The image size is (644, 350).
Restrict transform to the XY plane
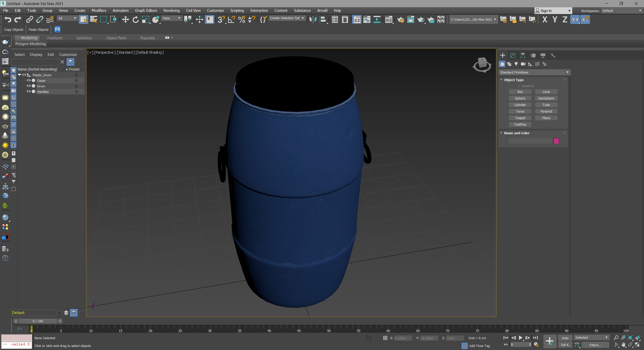(x=575, y=20)
